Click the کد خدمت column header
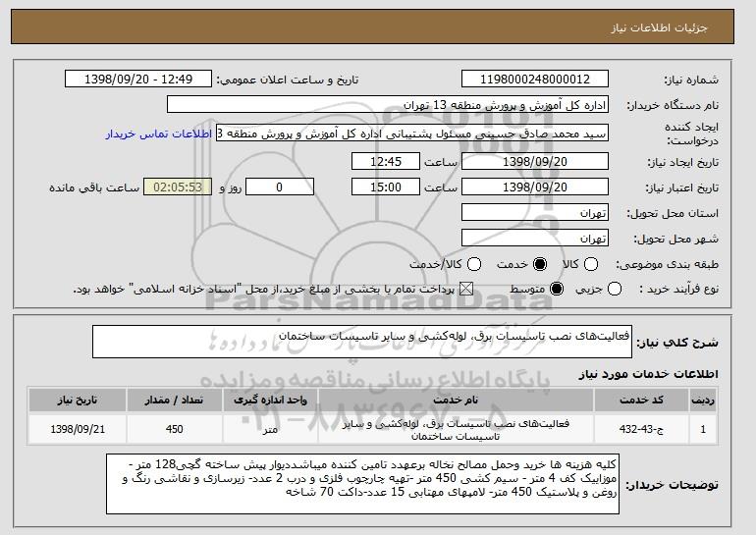Viewport: 756px width, 535px height. coord(641,401)
